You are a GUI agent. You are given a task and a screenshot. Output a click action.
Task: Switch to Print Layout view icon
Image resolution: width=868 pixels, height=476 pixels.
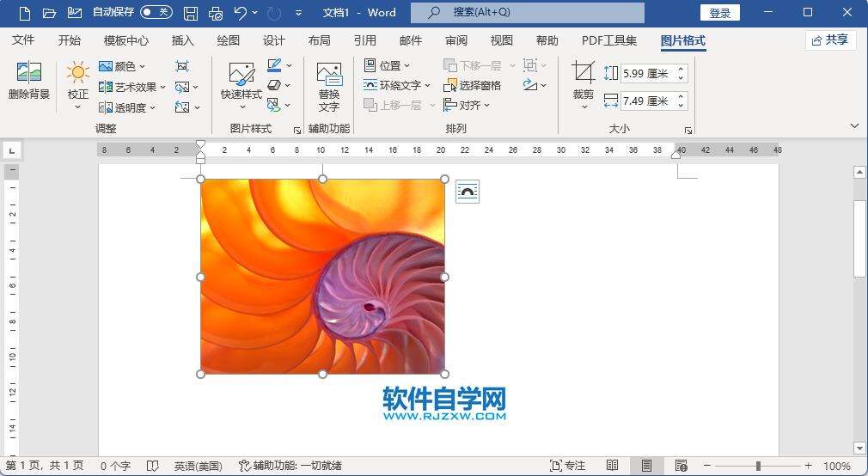coord(646,466)
